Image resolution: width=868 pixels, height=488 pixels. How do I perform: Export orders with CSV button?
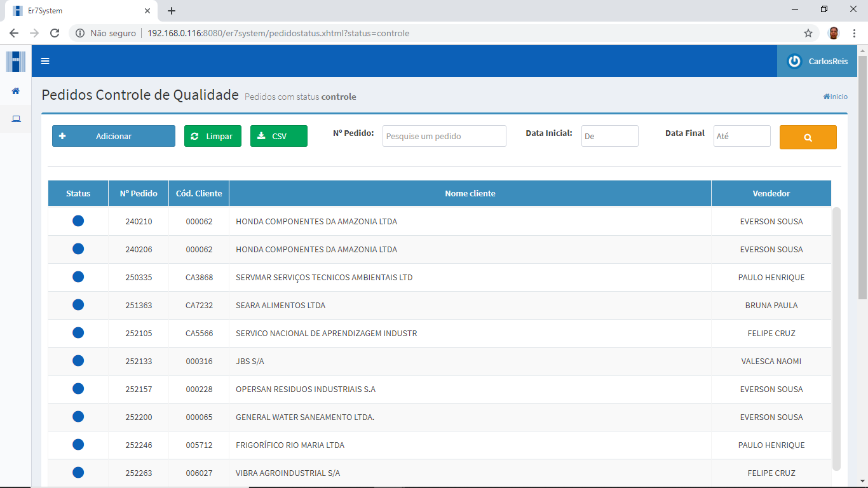tap(279, 136)
